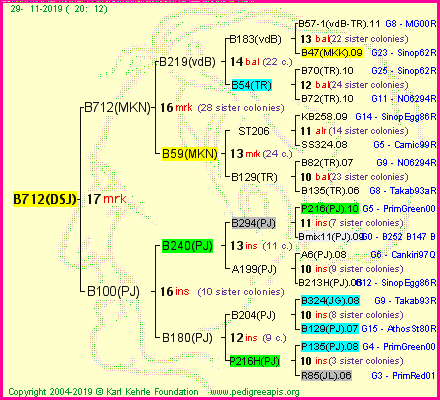Click the G14 - SinopEgg86R label beside KB258.09
Screen dimensions: 440x400
click(396, 117)
